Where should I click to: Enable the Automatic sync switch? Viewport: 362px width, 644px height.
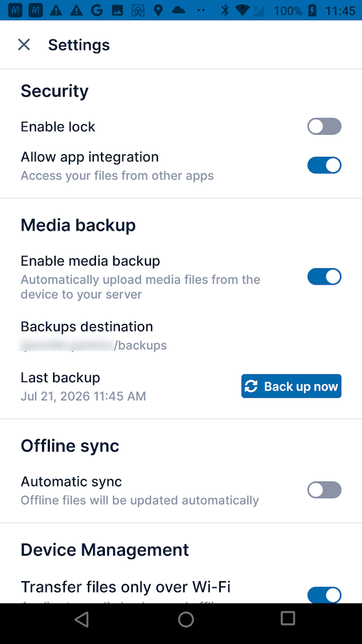pos(324,490)
